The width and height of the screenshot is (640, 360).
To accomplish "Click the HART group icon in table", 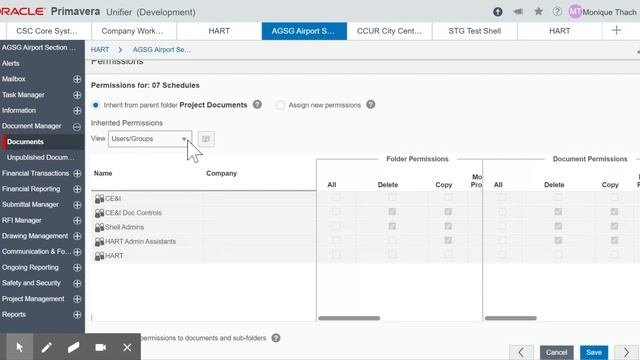I will click(99, 256).
